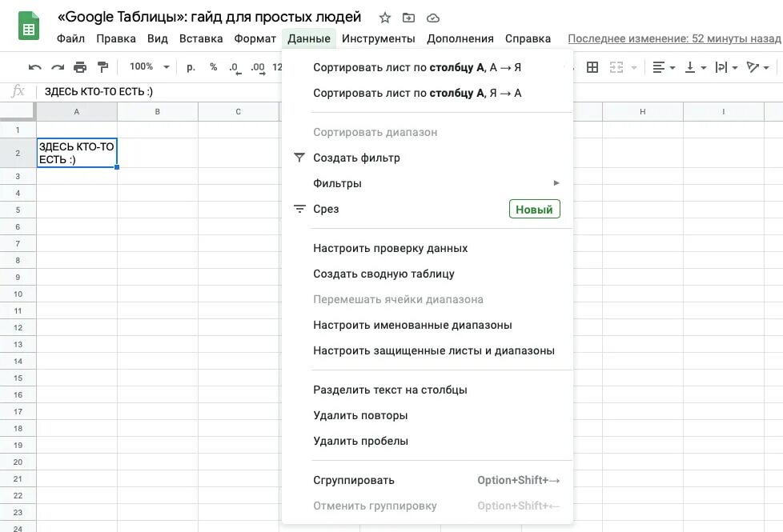Click the print icon
This screenshot has width=783, height=532.
(80, 67)
